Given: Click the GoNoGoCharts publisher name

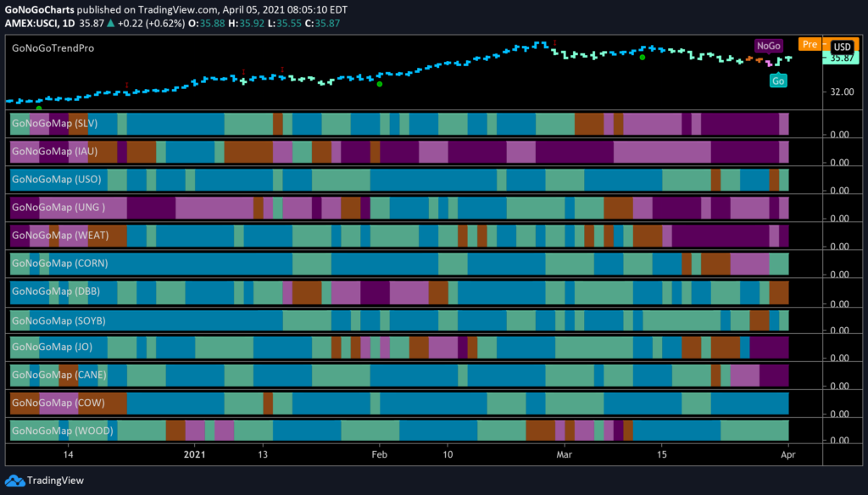Looking at the screenshot, I should (x=39, y=10).
